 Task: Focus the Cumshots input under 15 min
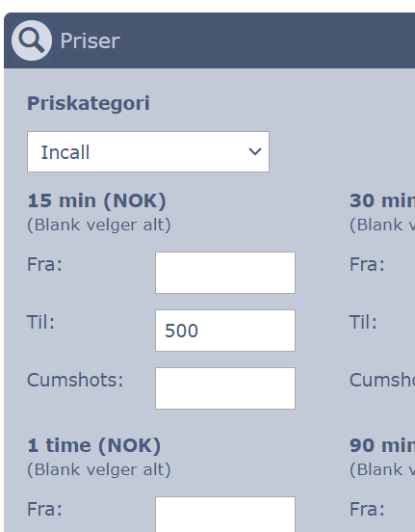(225, 388)
